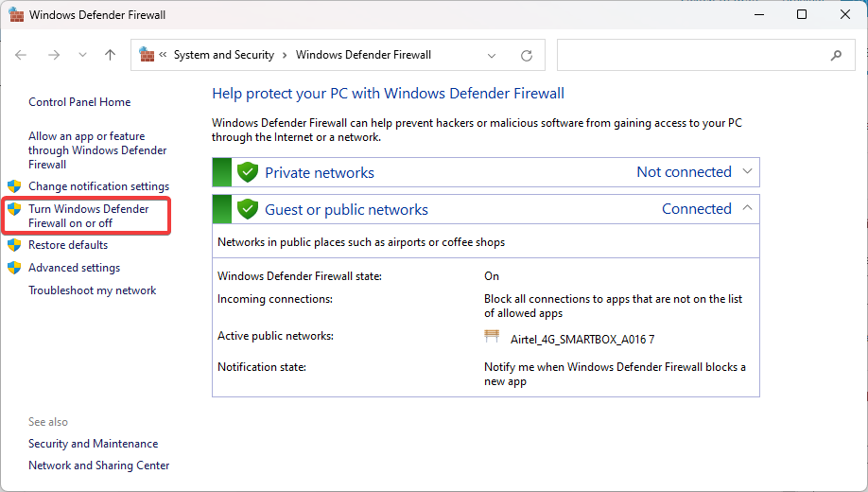The image size is (868, 492).
Task: Open Turn Windows Defender Firewall on or off
Action: pos(89,216)
